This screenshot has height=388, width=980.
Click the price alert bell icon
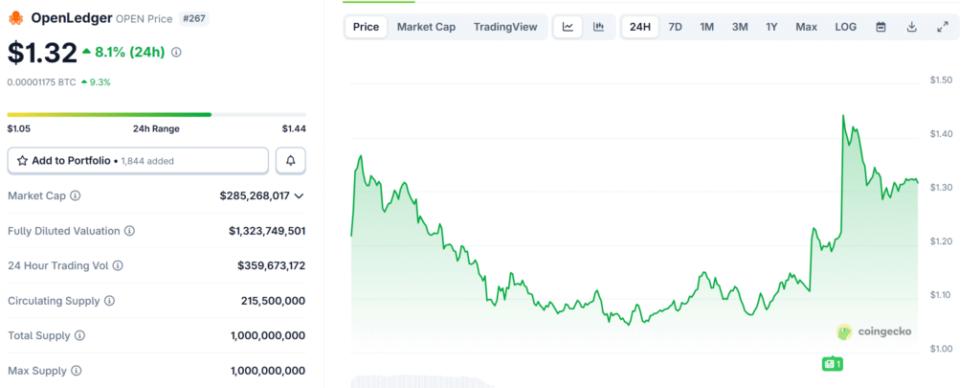[x=291, y=161]
